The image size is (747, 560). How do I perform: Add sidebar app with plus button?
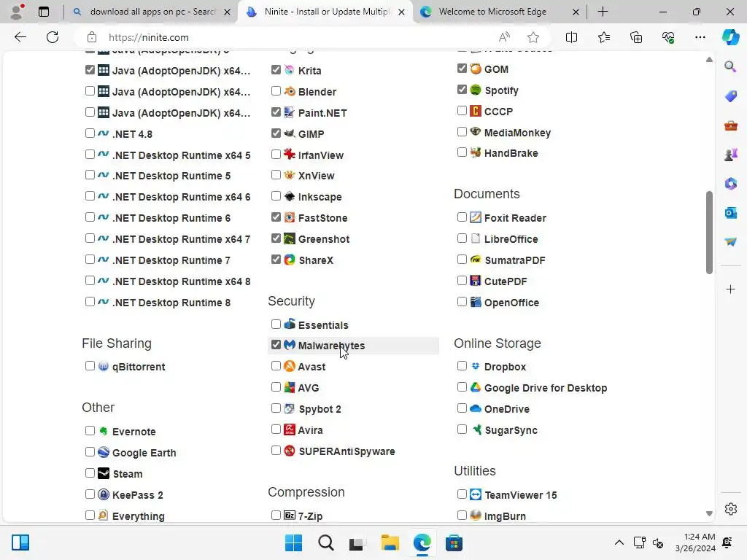(730, 289)
